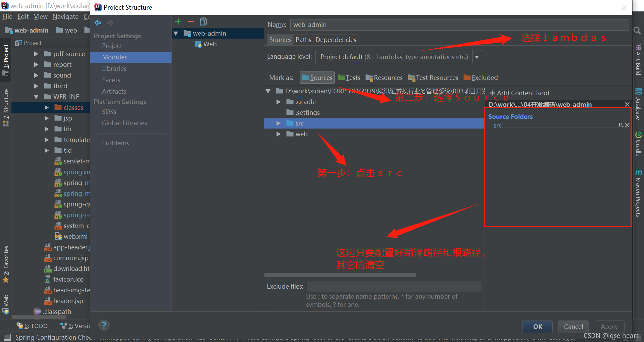This screenshot has height=342, width=644.
Task: Click the tool windows toggle at bottom-left corner
Action: (x=7, y=337)
